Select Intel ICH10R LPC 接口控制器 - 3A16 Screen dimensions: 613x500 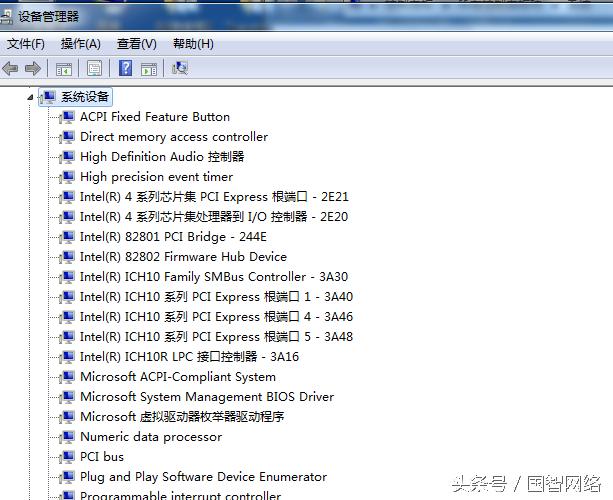point(190,357)
